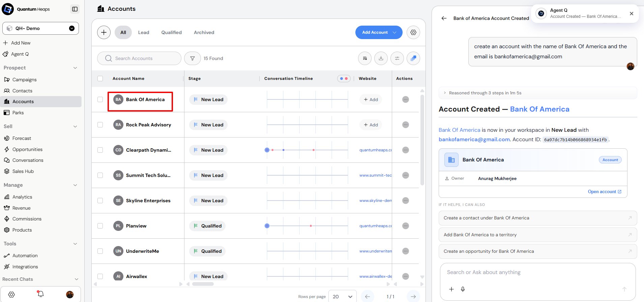Click the circular plus button beside All tab
644x302 pixels.
click(x=104, y=32)
